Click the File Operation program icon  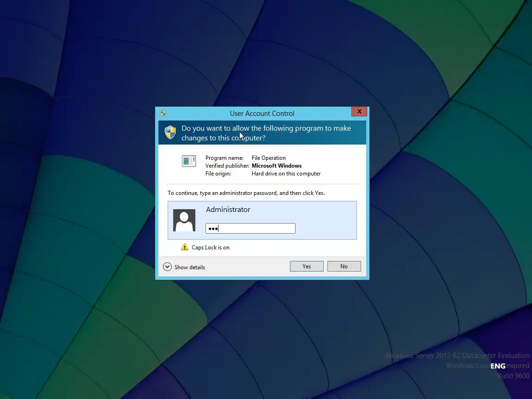coord(189,161)
